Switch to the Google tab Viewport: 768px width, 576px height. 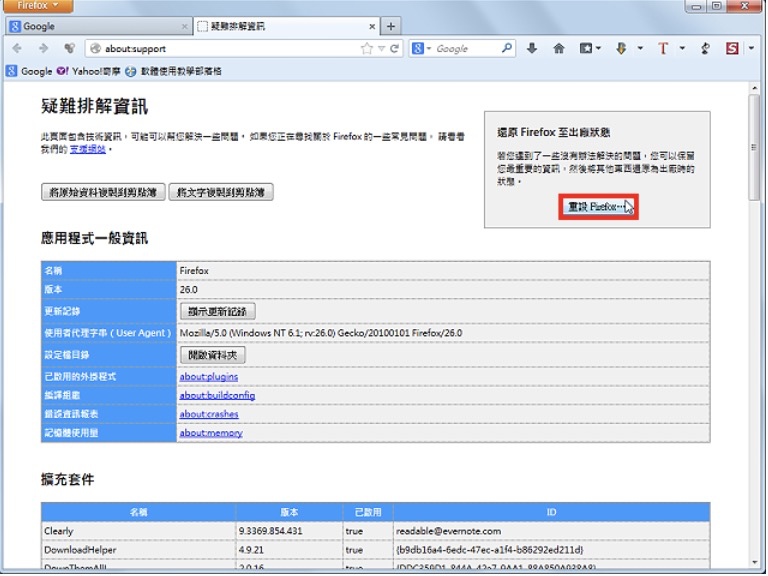coord(98,26)
